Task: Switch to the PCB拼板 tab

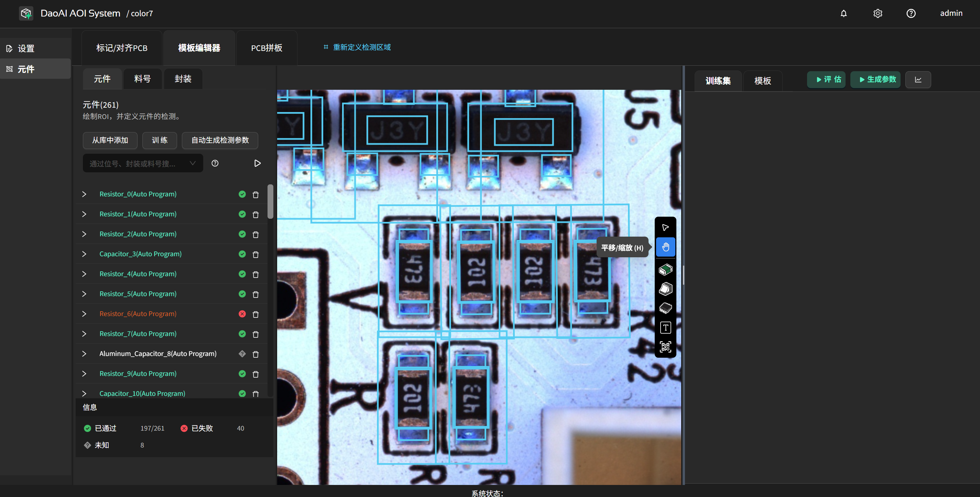Action: (266, 48)
